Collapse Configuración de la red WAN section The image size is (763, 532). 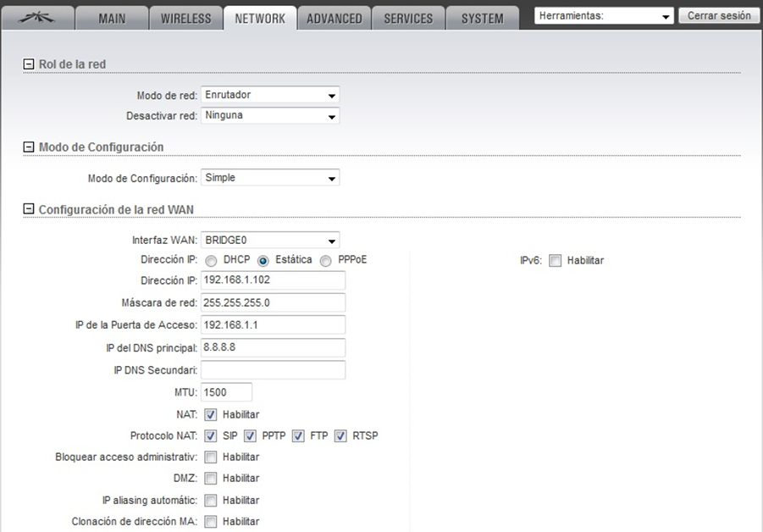[x=29, y=208]
